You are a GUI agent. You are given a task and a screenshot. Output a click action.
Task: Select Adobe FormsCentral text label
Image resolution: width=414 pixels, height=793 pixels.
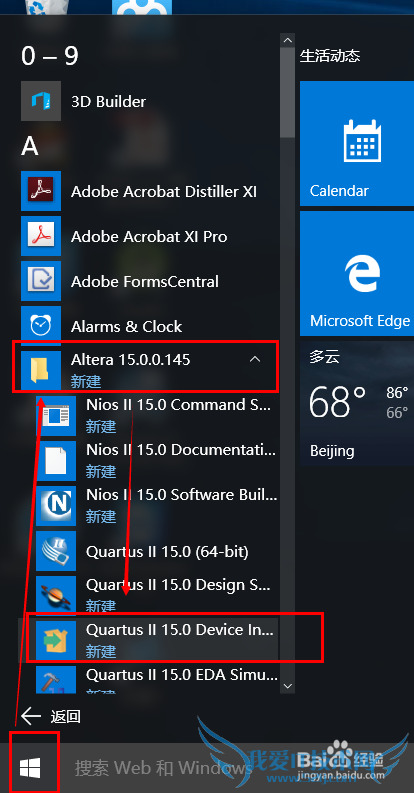tap(145, 281)
